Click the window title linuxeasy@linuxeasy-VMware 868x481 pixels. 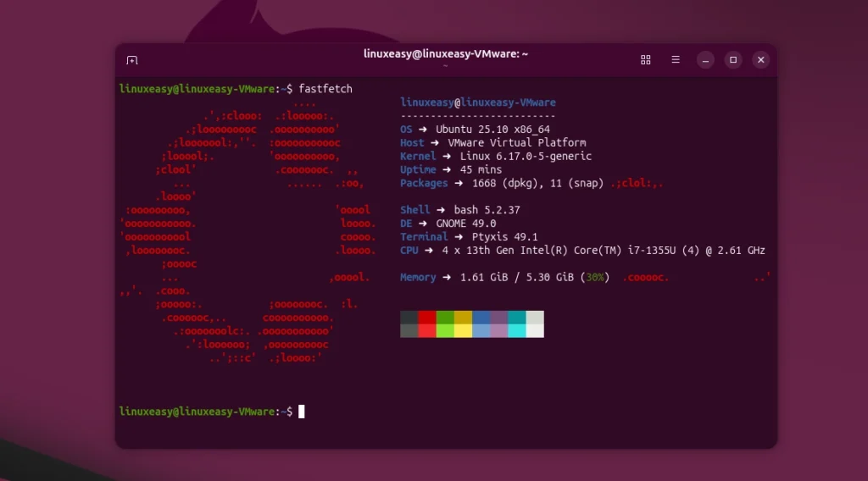446,53
